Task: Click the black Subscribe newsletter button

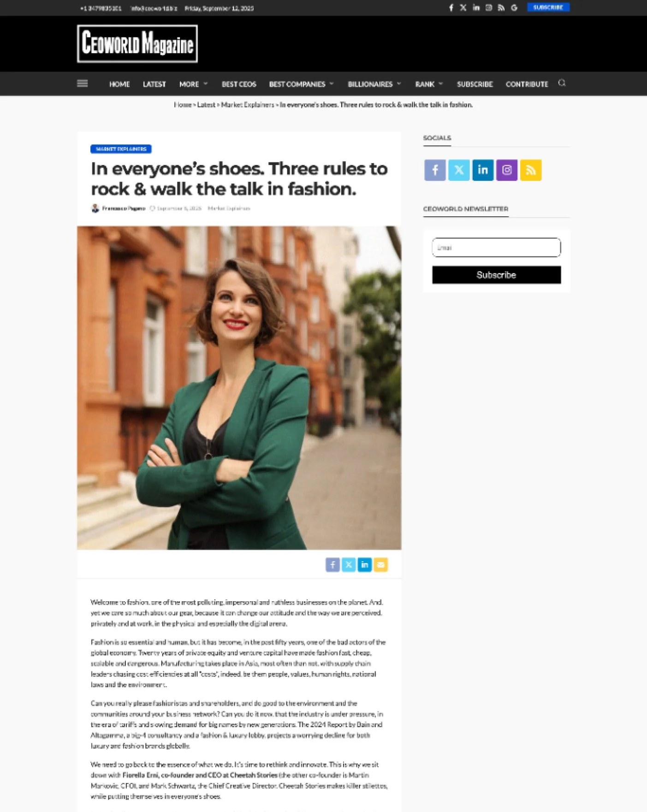Action: 496,275
